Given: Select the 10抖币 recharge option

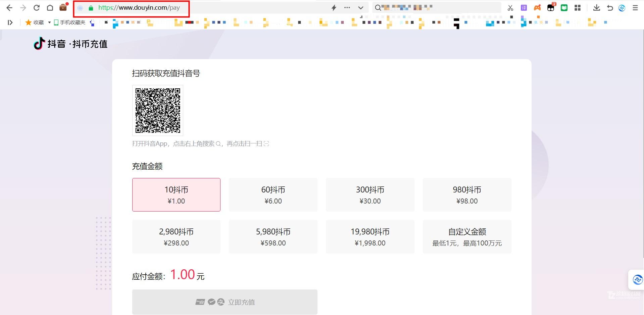Looking at the screenshot, I should tap(176, 195).
